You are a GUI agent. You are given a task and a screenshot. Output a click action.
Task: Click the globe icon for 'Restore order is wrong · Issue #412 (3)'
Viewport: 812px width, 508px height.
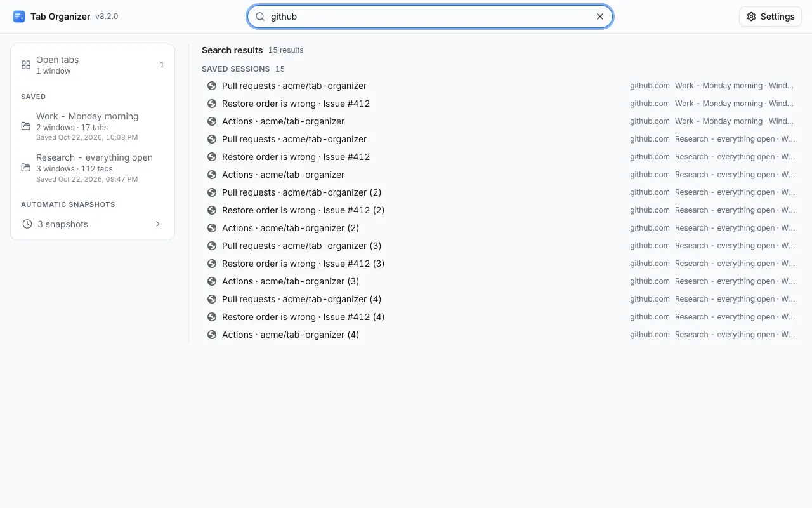coord(212,264)
